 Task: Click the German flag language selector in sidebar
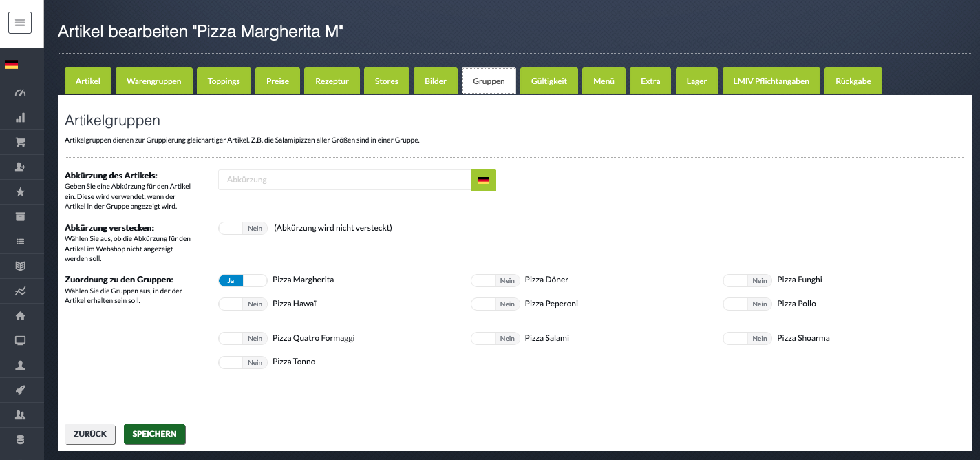[11, 65]
